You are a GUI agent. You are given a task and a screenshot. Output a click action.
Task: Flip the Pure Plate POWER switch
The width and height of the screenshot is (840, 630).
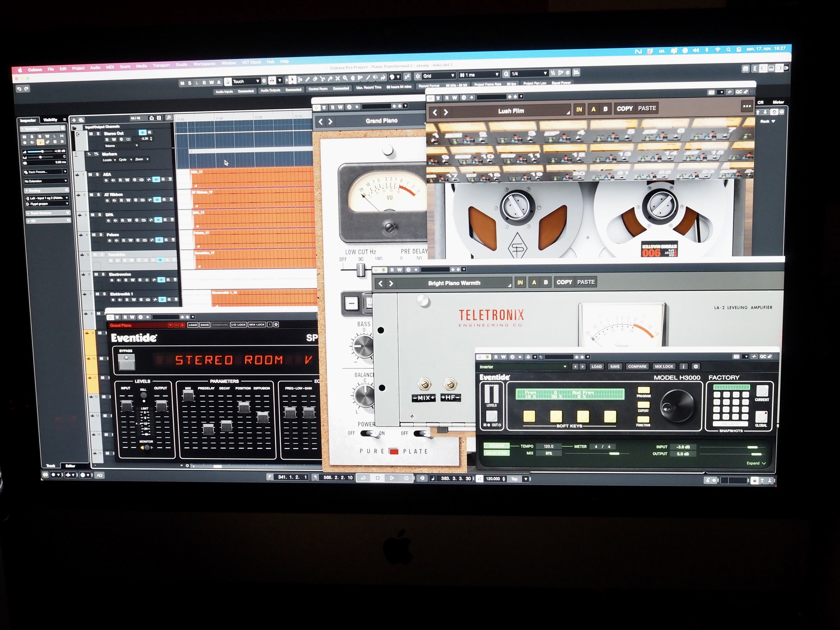pyautogui.click(x=370, y=434)
